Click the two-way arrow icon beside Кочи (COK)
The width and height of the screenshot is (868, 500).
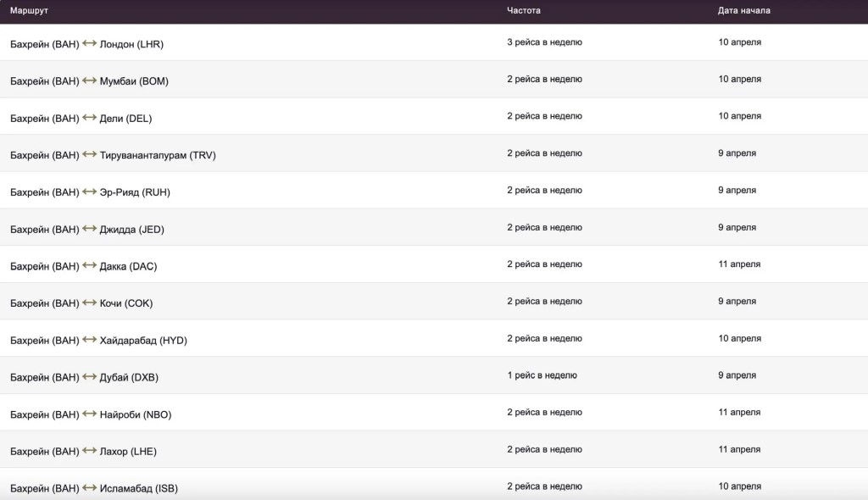(x=89, y=303)
